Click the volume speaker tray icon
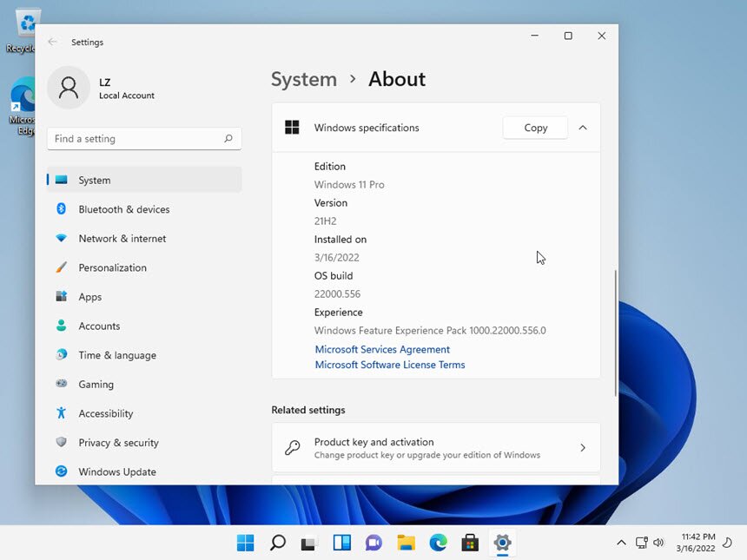Viewport: 747px width, 560px height. tap(659, 543)
